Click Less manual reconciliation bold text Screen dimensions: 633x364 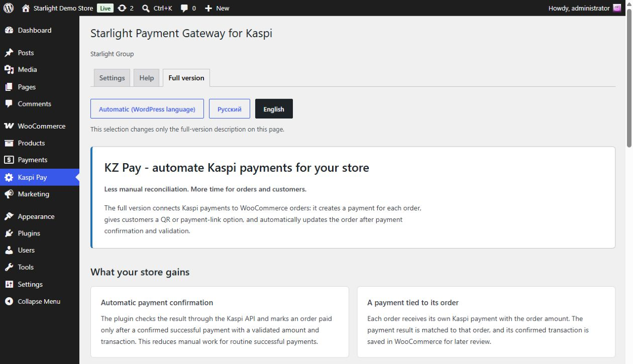(205, 189)
